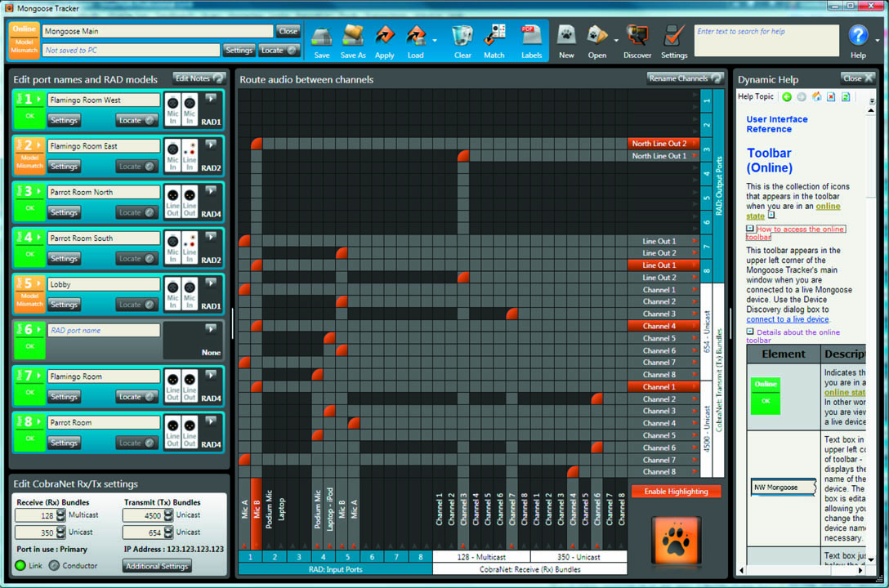Toggle the Enable Highlighting button

tap(676, 491)
